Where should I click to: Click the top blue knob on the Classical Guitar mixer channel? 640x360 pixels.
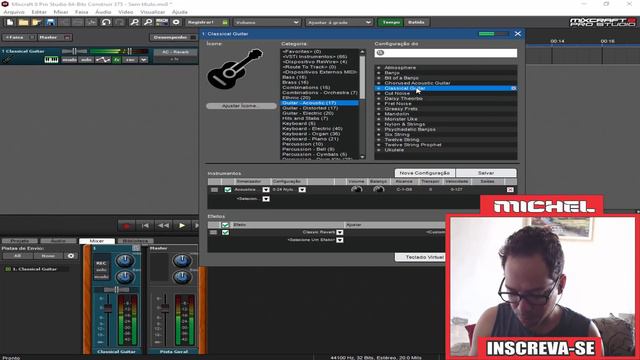click(x=125, y=260)
